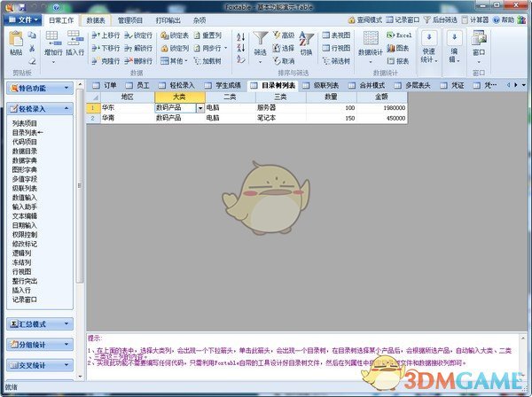Click 计算器 calculator button

[475, 20]
